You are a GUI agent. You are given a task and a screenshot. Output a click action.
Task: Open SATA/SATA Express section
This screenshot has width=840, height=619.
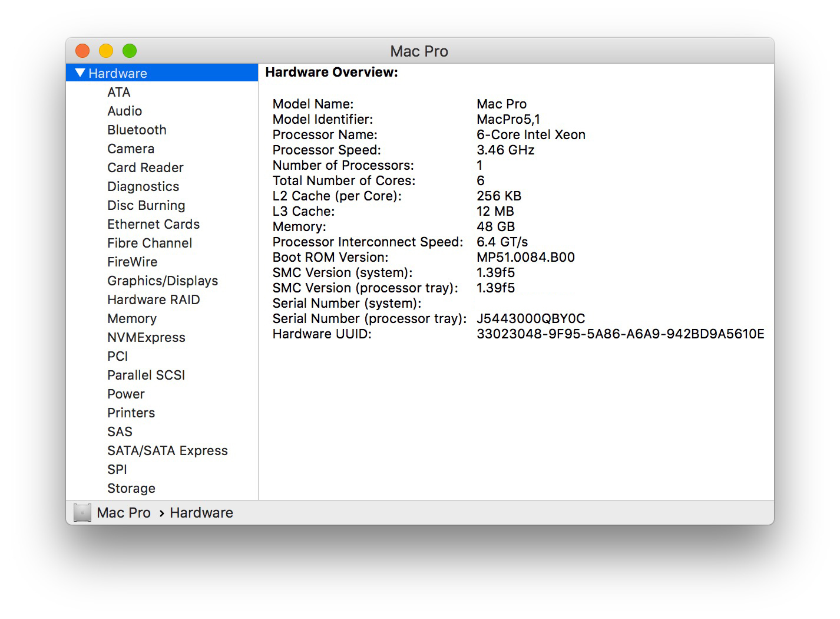tap(167, 451)
